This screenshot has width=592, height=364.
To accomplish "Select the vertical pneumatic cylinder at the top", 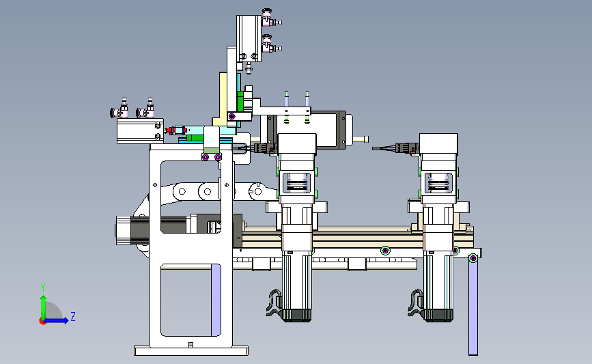I will click(249, 38).
